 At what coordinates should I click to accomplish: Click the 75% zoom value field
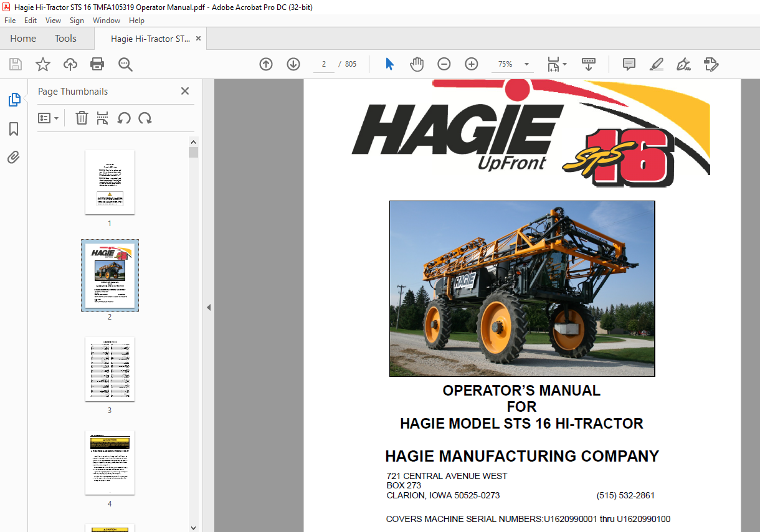[505, 64]
